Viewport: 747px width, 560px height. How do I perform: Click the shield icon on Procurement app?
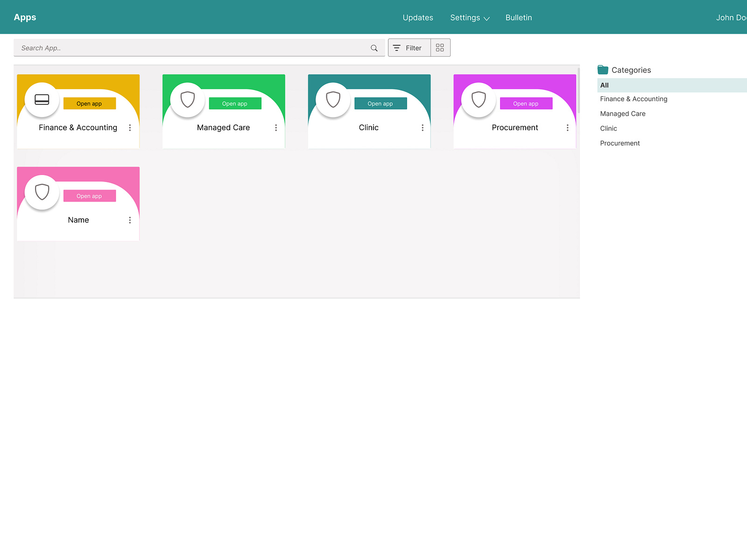478,99
